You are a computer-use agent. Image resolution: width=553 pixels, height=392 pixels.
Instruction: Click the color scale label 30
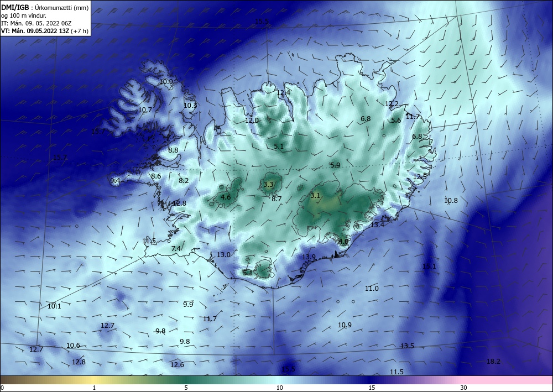464,388
